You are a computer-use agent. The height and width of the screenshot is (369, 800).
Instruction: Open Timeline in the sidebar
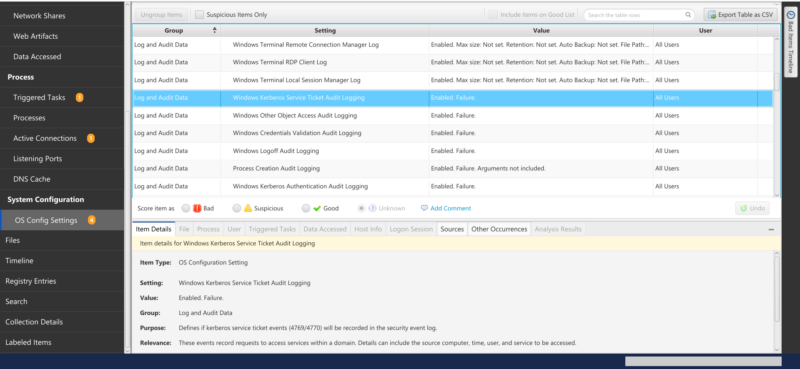[62, 261]
